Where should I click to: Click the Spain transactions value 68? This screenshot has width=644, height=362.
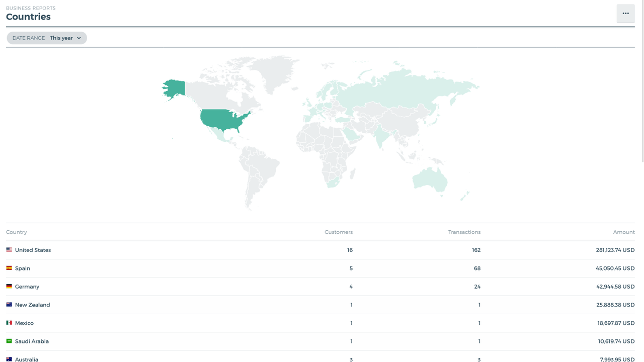pyautogui.click(x=477, y=268)
